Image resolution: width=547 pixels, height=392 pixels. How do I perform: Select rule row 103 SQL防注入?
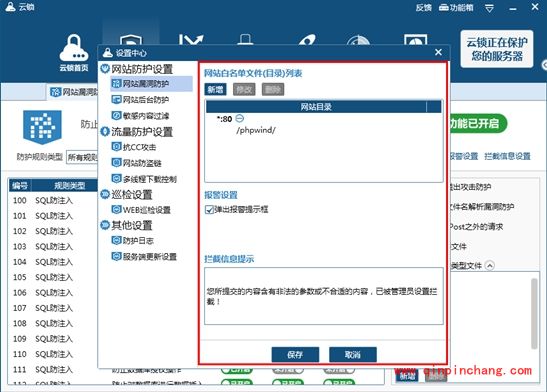click(54, 247)
